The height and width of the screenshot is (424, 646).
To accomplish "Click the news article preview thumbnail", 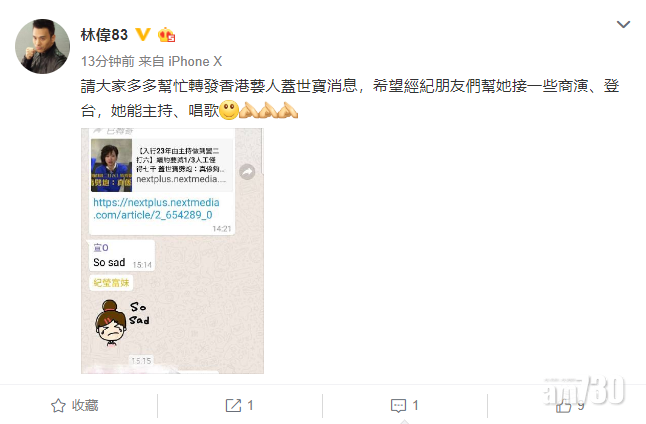I will (111, 165).
